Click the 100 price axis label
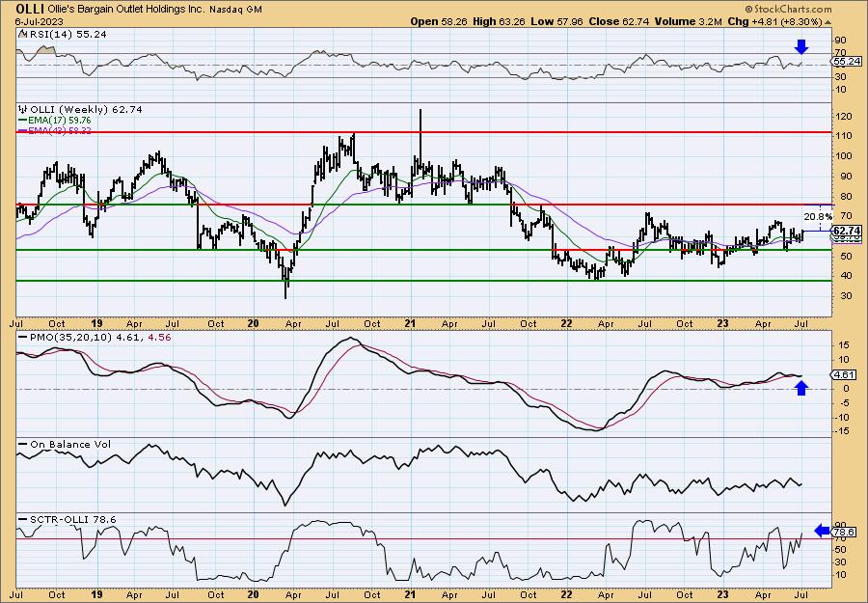Screen dimensions: 868x603 click(x=844, y=155)
